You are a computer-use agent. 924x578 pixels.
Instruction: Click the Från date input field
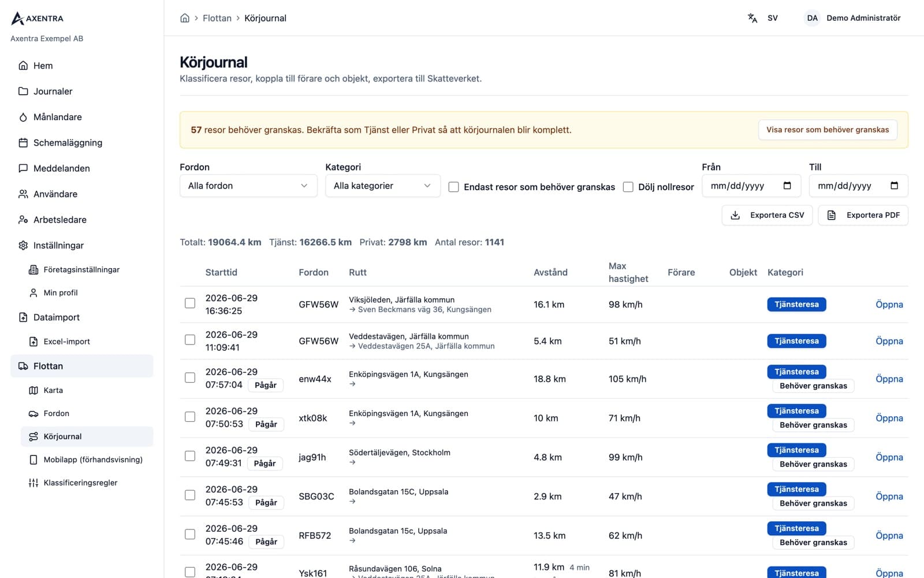pos(751,186)
